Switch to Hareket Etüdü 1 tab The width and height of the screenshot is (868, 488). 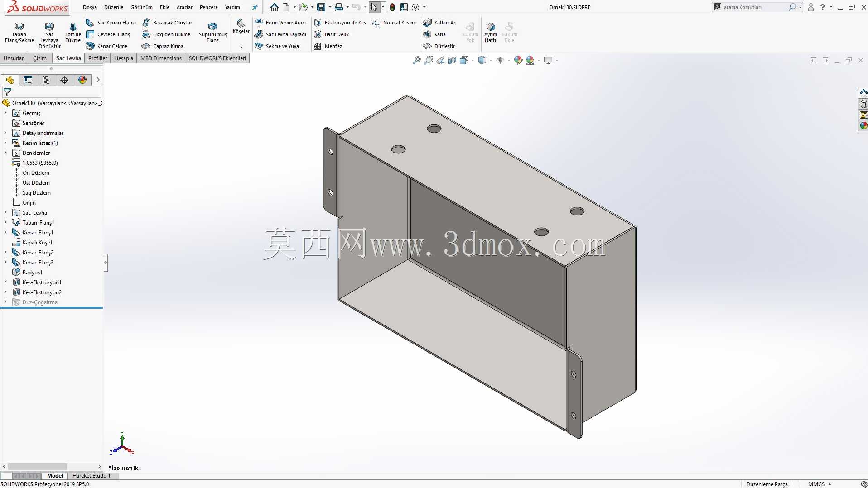92,476
